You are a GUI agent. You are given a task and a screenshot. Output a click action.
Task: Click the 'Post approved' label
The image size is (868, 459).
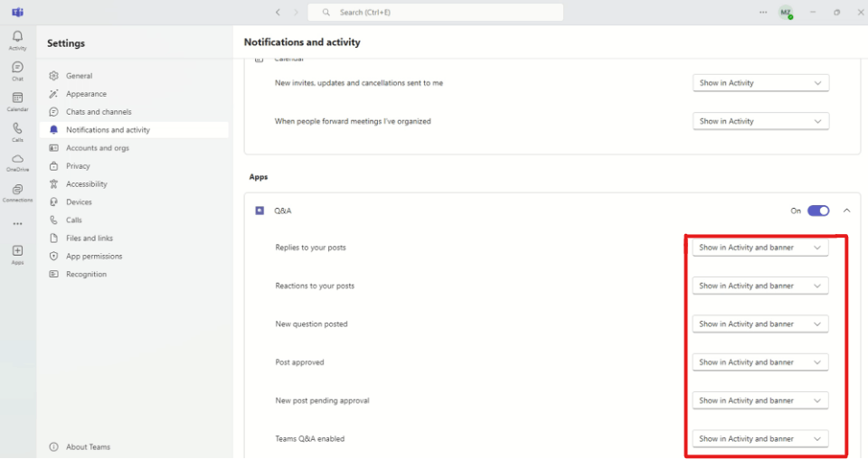tap(299, 362)
